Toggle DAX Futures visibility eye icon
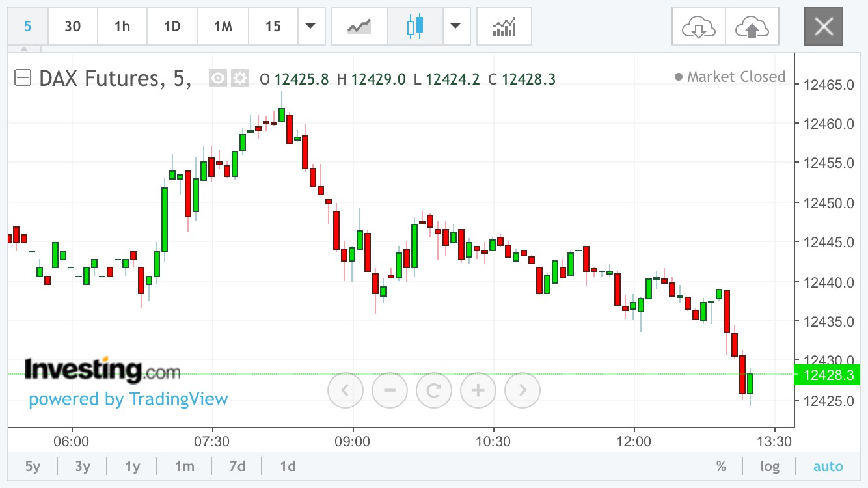This screenshot has height=488, width=868. pyautogui.click(x=218, y=79)
